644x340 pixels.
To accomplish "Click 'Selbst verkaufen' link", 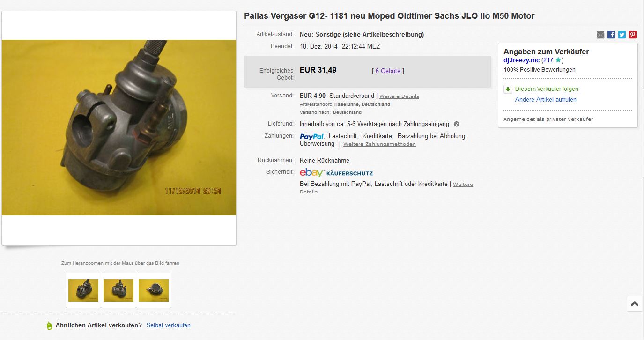I will 168,325.
